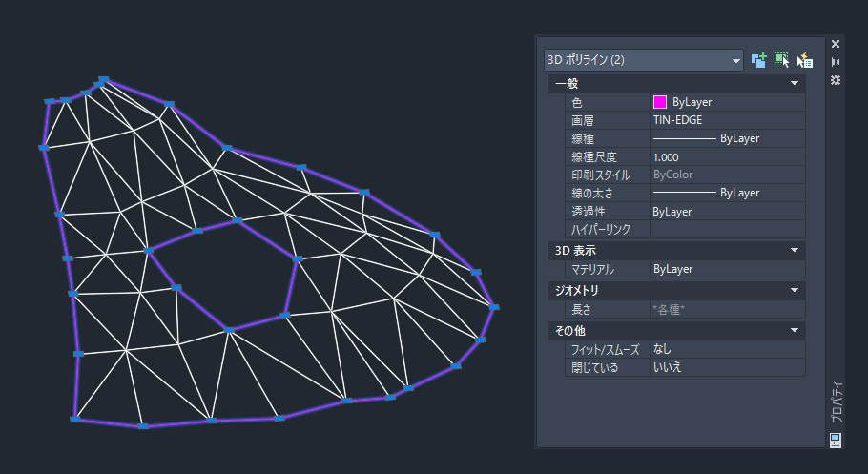Screen dimensions: 868x474
Task: Click the icon at palette title bar bottom
Action: (x=836, y=440)
